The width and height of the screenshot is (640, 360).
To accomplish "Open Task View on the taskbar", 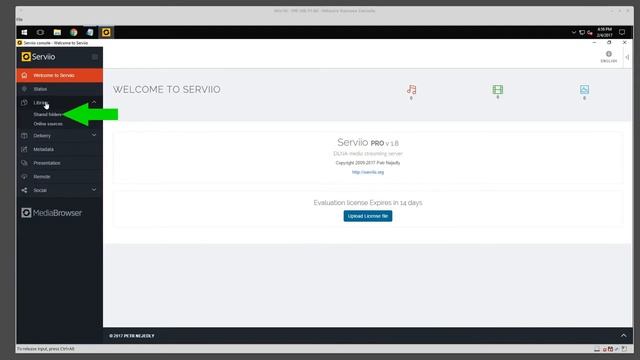I will point(40,32).
